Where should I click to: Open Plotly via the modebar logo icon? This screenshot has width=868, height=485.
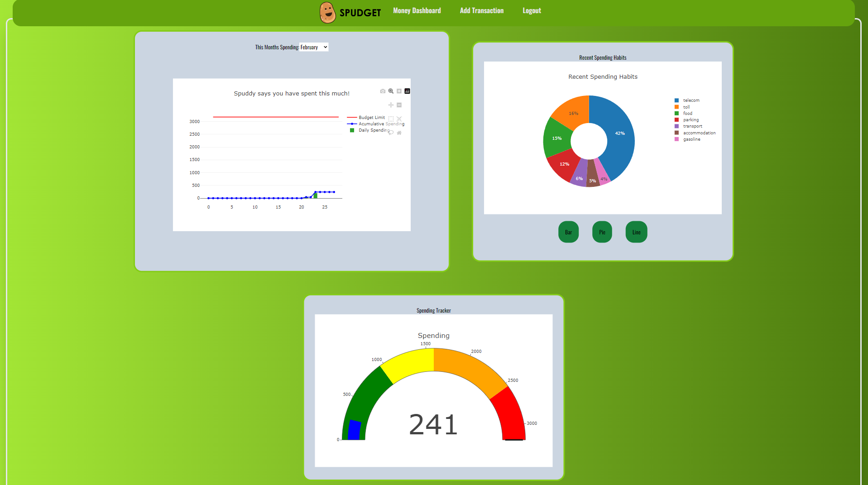[x=407, y=91]
